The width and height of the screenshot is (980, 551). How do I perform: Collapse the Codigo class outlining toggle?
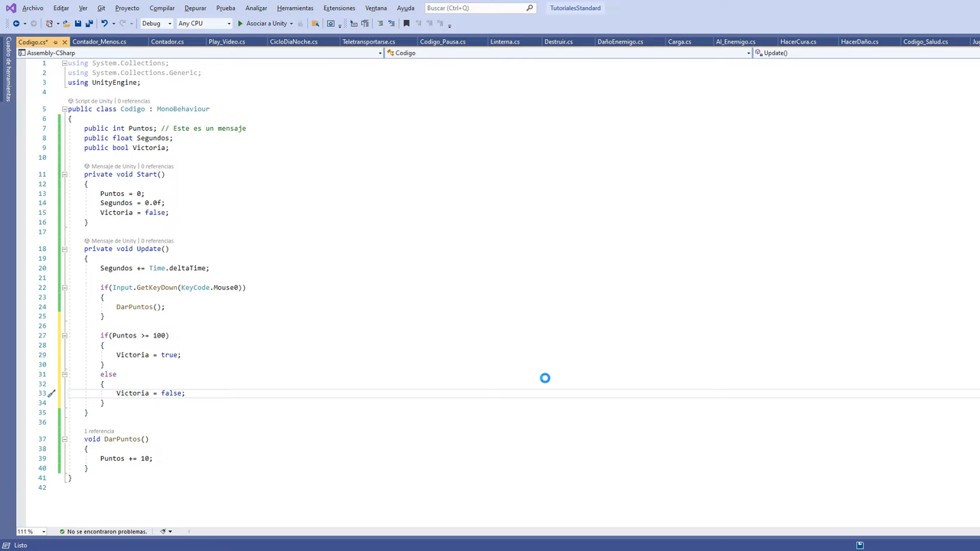pyautogui.click(x=64, y=109)
